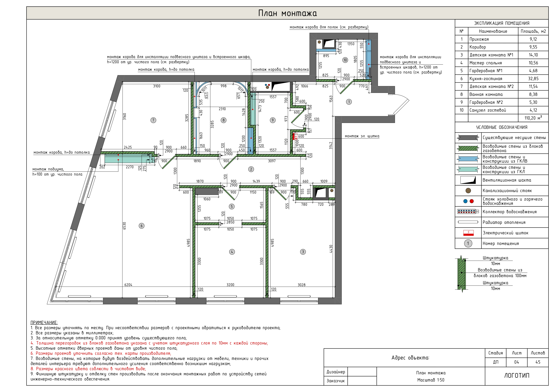Click the dimension value '4430'
Image resolution: width=555 pixels, height=392 pixels.
pos(331,249)
